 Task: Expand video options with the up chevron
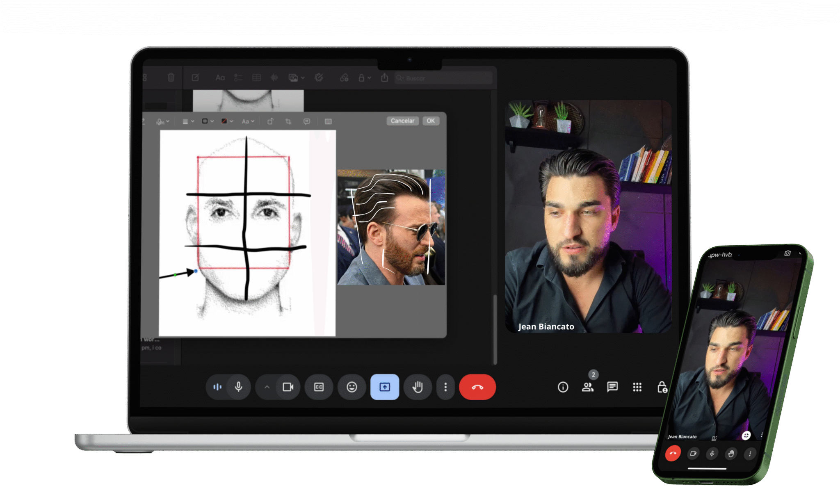click(267, 387)
